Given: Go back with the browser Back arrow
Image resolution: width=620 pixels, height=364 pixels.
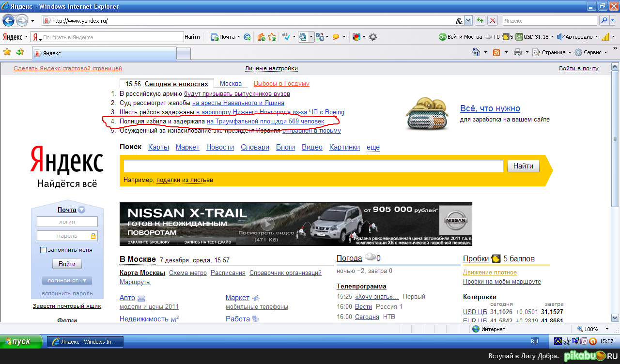Looking at the screenshot, I should pos(8,21).
